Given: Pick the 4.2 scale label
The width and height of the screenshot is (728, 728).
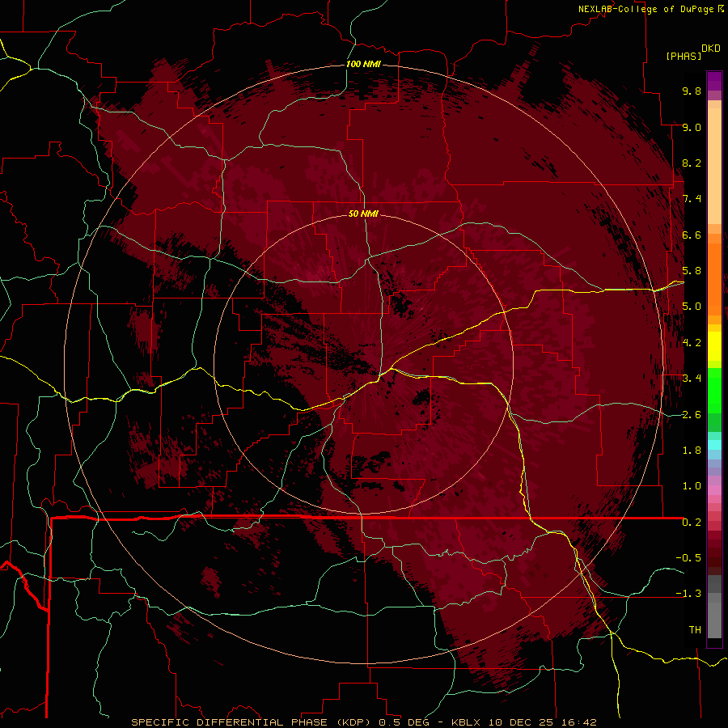Looking at the screenshot, I should [x=692, y=343].
